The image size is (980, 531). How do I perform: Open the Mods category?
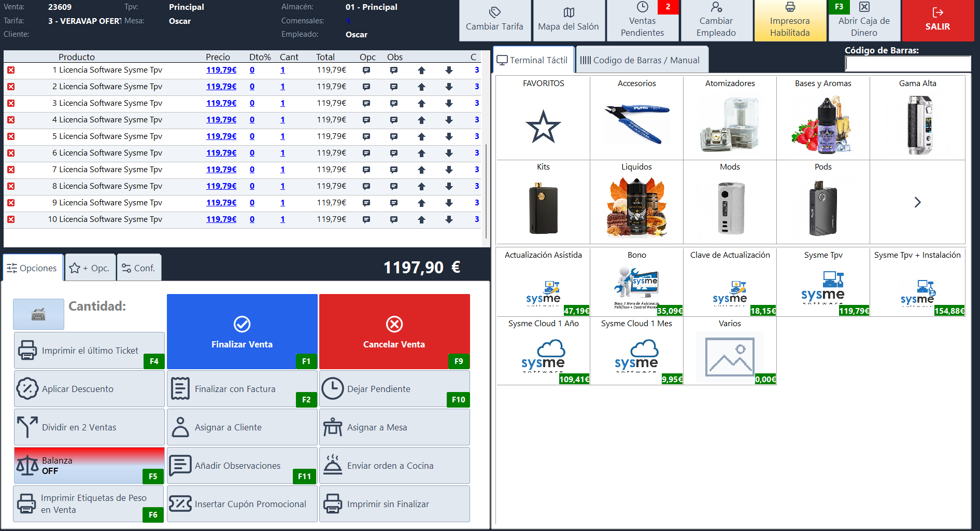(730, 202)
